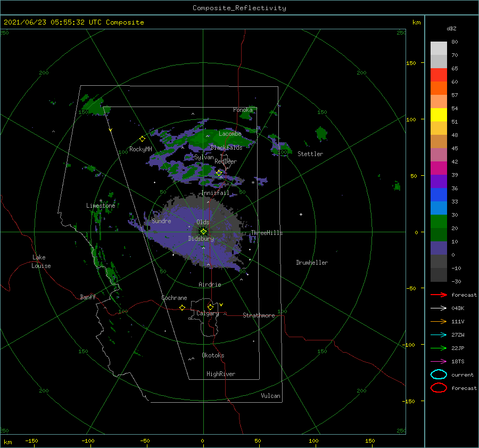Select the yellow diamond marker near RedDeer

pyautogui.click(x=219, y=173)
